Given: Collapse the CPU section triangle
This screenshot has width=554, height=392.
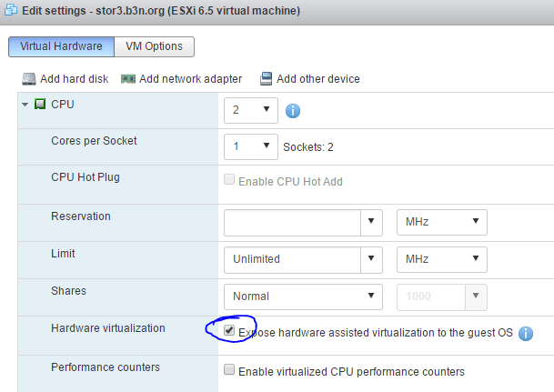Looking at the screenshot, I should (x=25, y=105).
